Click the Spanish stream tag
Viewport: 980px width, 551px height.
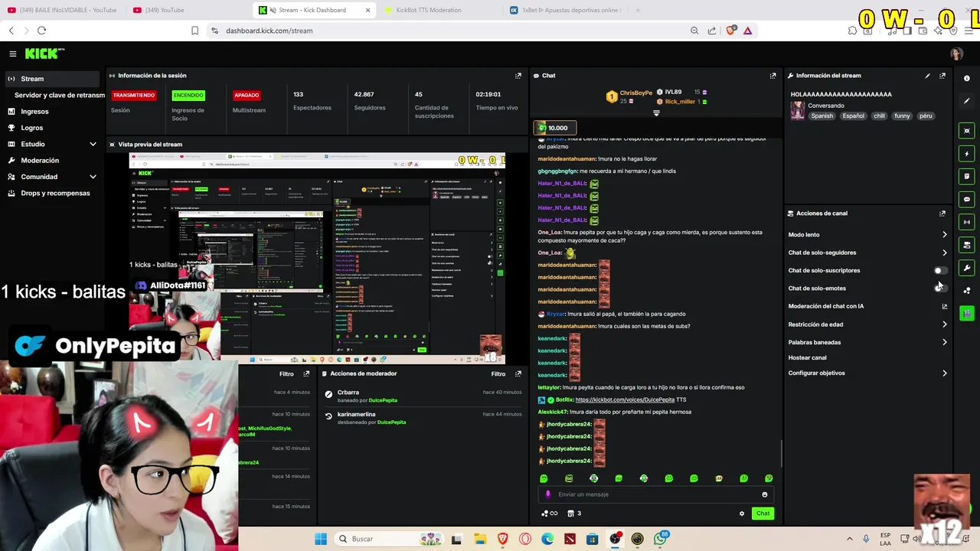tap(822, 116)
